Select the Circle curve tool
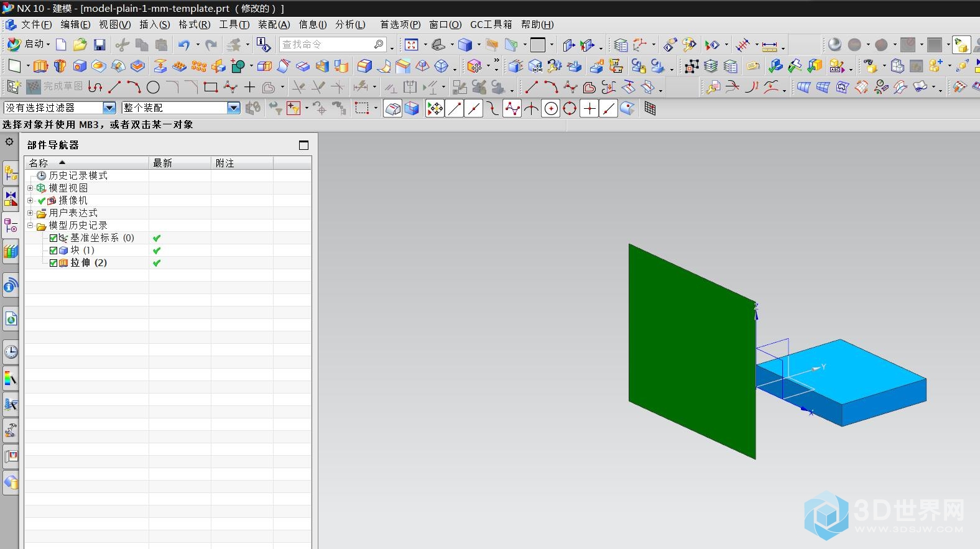 [153, 87]
